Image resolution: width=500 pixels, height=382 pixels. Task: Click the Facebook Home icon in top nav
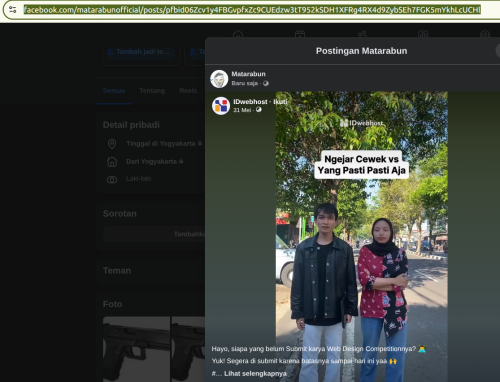point(238,34)
